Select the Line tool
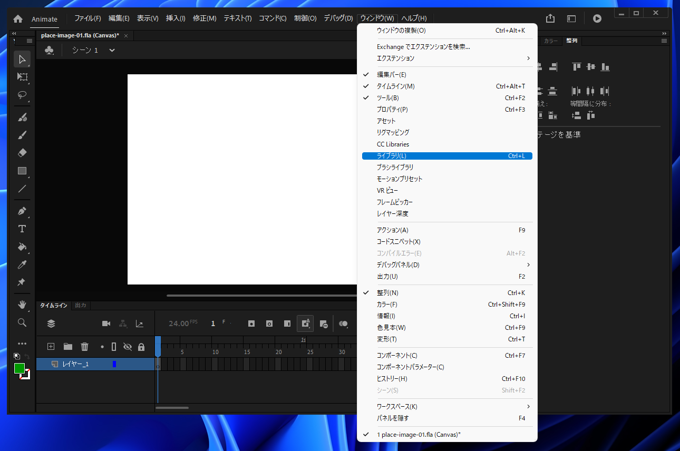The image size is (680, 451). [22, 189]
